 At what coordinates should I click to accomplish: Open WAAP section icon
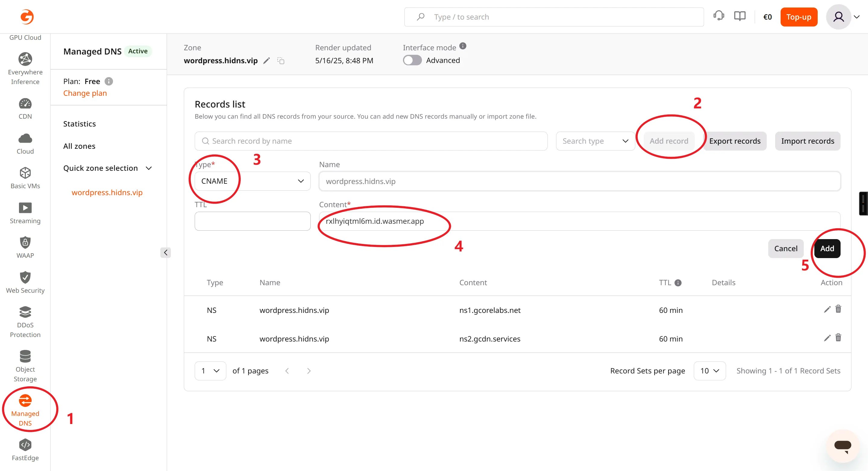click(x=25, y=242)
